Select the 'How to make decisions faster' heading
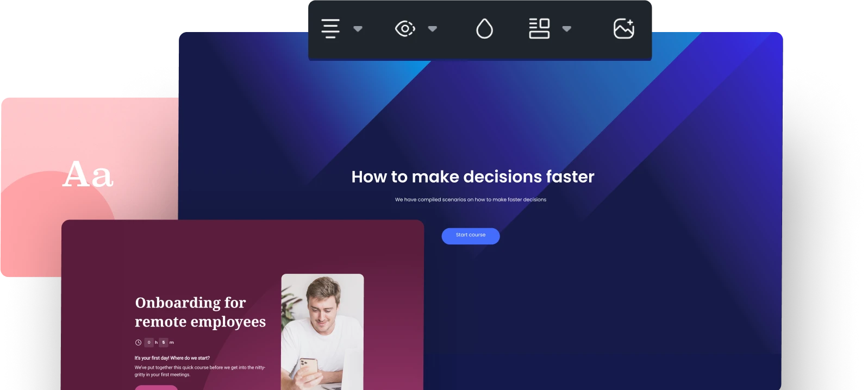This screenshot has width=868, height=390. [x=473, y=177]
